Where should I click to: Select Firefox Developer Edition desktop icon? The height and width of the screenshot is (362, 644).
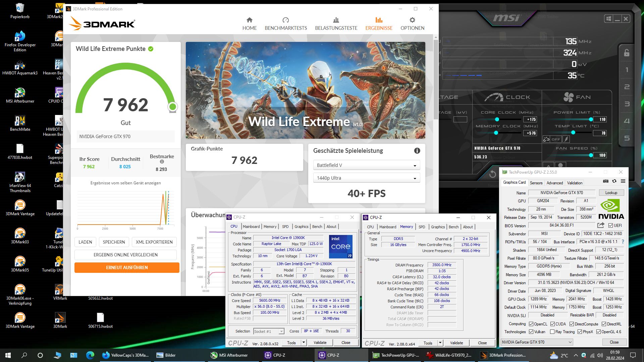20,41
